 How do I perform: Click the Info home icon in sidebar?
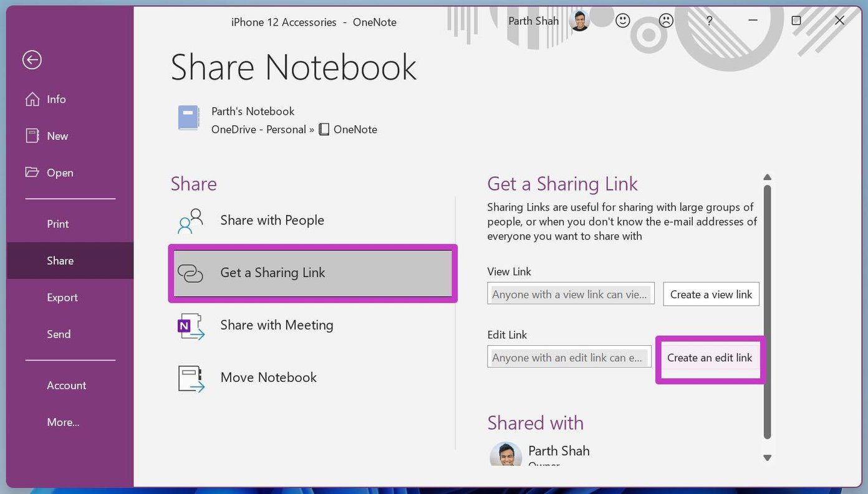tap(32, 99)
